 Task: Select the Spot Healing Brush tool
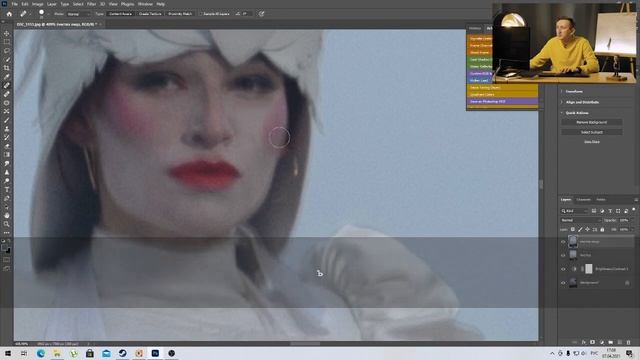click(x=7, y=85)
